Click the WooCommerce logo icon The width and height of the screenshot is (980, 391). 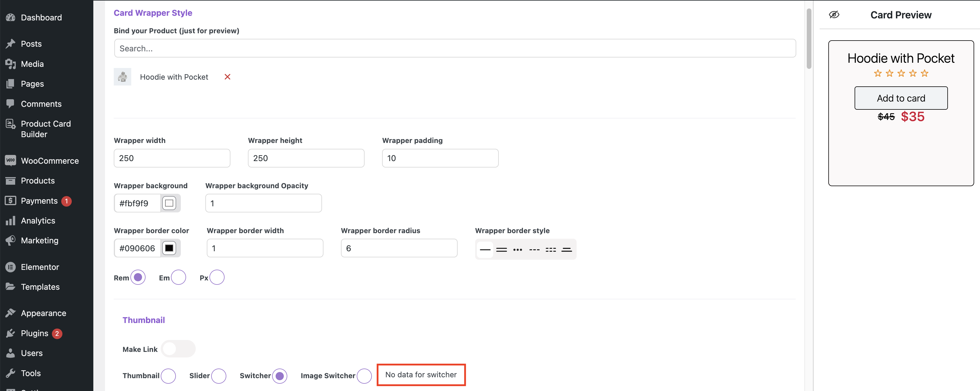click(11, 160)
